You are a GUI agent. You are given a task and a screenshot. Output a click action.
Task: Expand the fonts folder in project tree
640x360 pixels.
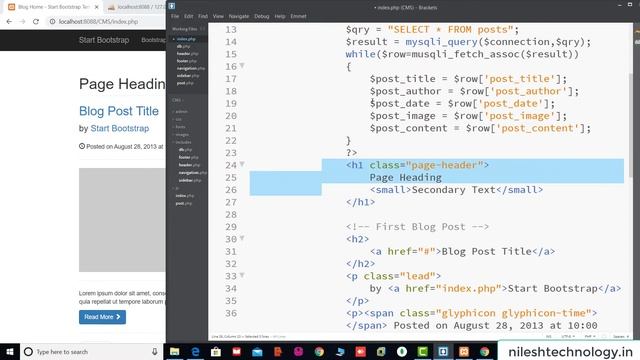pos(180,127)
